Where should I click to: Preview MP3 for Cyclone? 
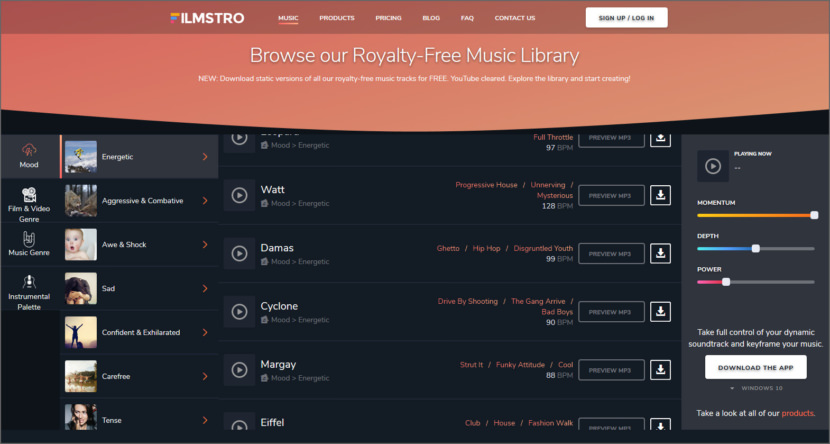tap(611, 312)
